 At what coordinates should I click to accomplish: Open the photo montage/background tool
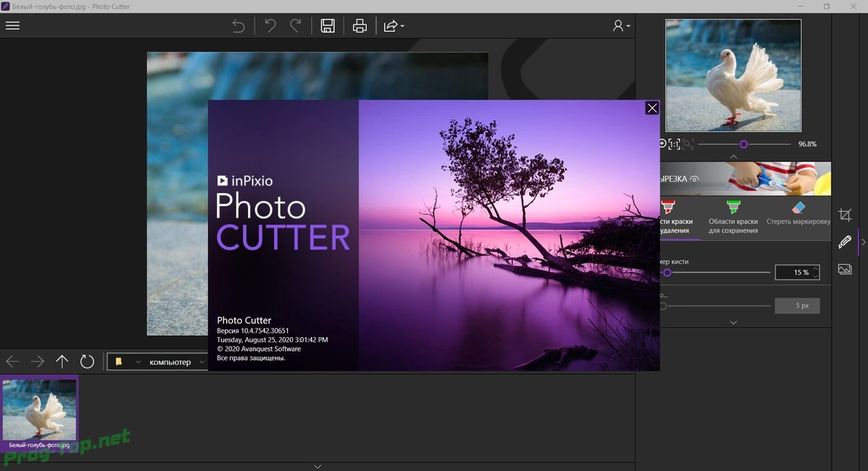coord(845,269)
